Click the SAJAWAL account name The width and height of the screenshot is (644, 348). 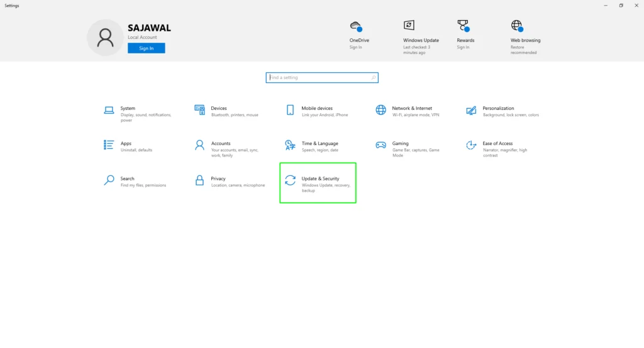(149, 28)
